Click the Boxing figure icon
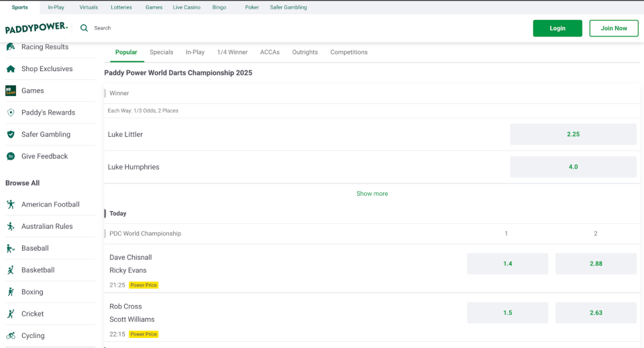 pyautogui.click(x=11, y=292)
